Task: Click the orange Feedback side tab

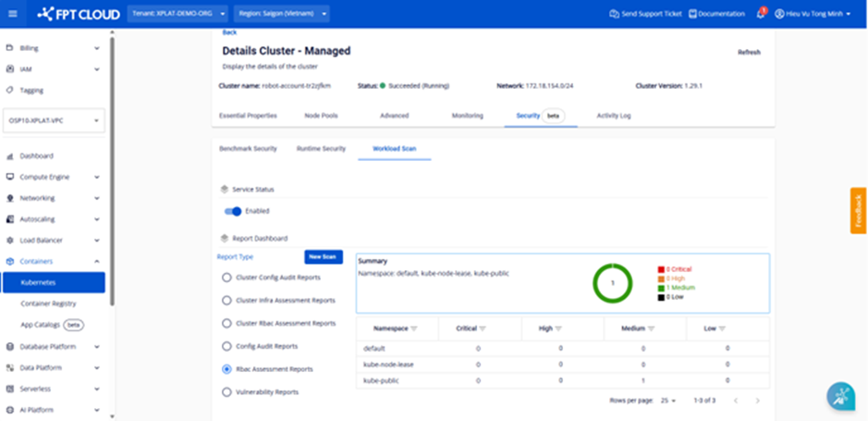Action: 858,211
